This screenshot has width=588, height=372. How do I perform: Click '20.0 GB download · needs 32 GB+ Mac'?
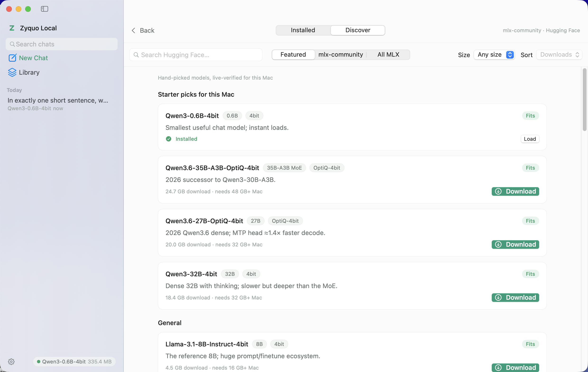(214, 245)
